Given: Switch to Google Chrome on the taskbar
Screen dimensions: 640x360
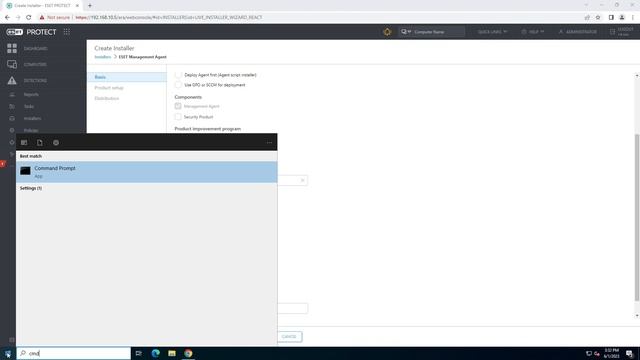Looking at the screenshot, I should 188,353.
